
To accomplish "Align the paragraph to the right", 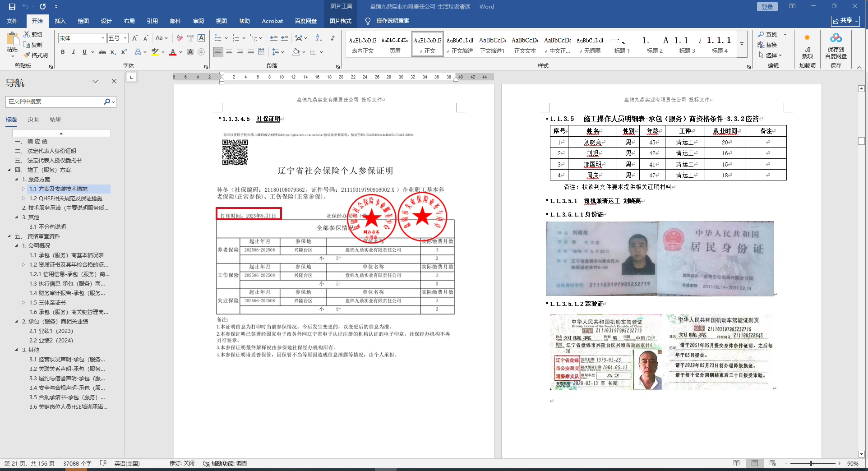I will [x=240, y=52].
